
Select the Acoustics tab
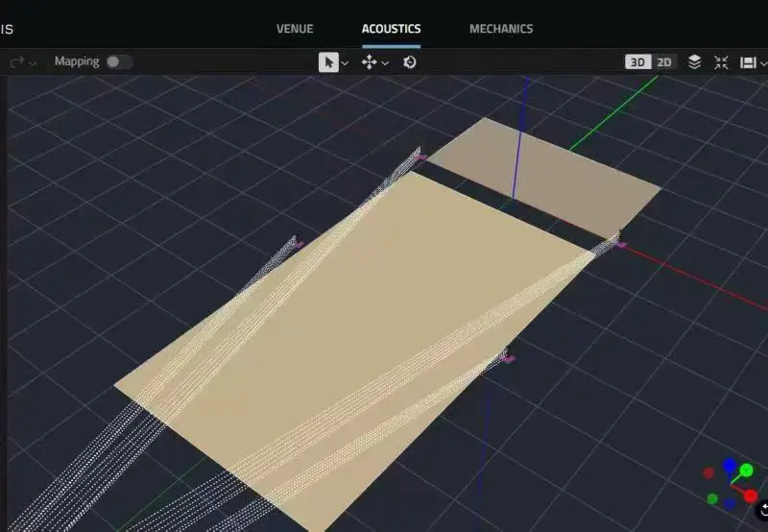tap(391, 29)
